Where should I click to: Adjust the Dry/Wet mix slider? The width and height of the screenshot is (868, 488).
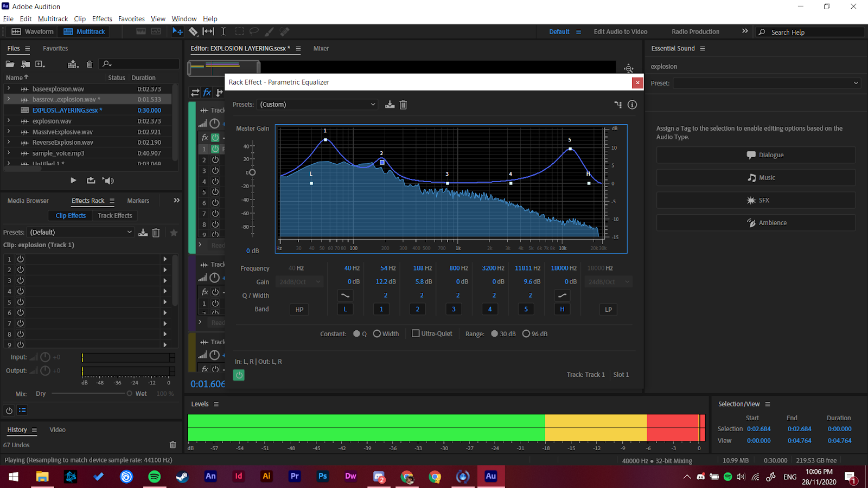pos(129,394)
